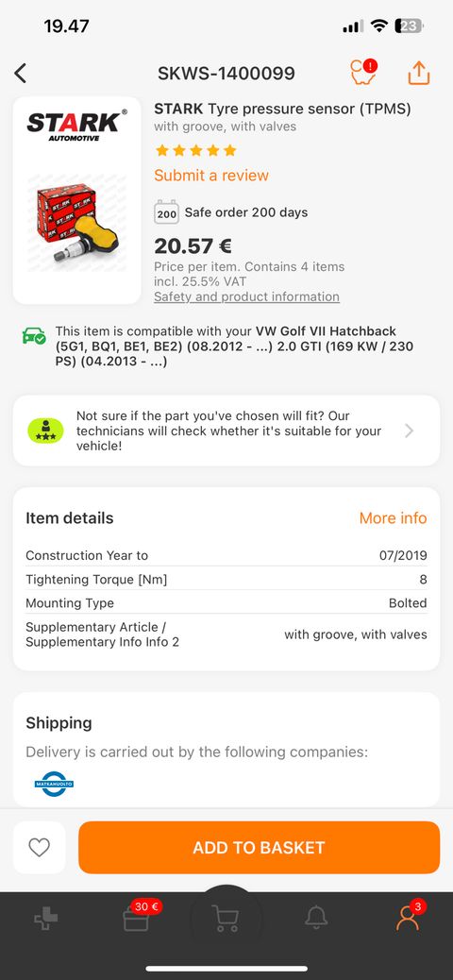Expand the technician fit check chevron
This screenshot has width=453, height=980.
409,431
